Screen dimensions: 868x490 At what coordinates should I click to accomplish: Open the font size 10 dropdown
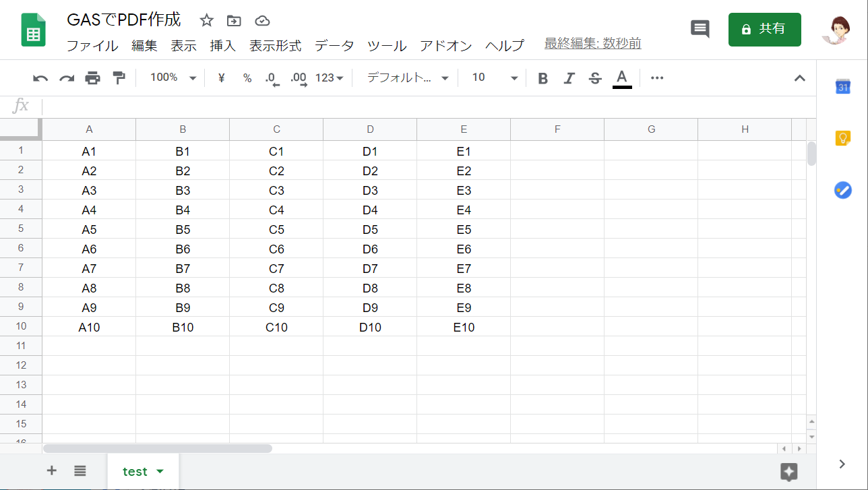[x=495, y=78]
